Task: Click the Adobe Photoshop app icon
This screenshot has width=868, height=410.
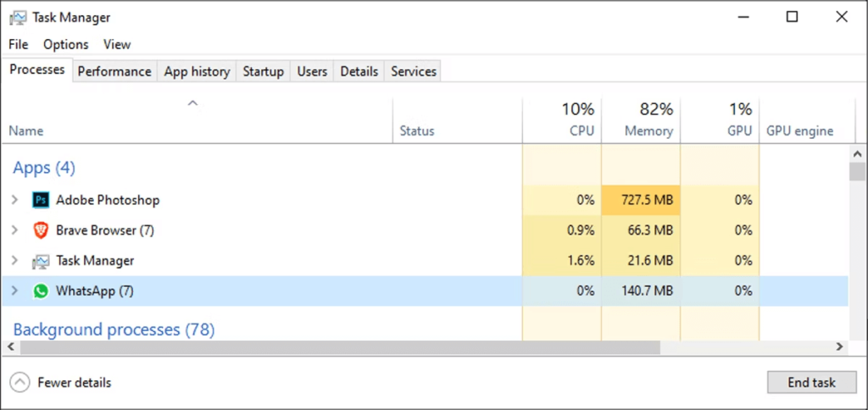Action: point(41,200)
